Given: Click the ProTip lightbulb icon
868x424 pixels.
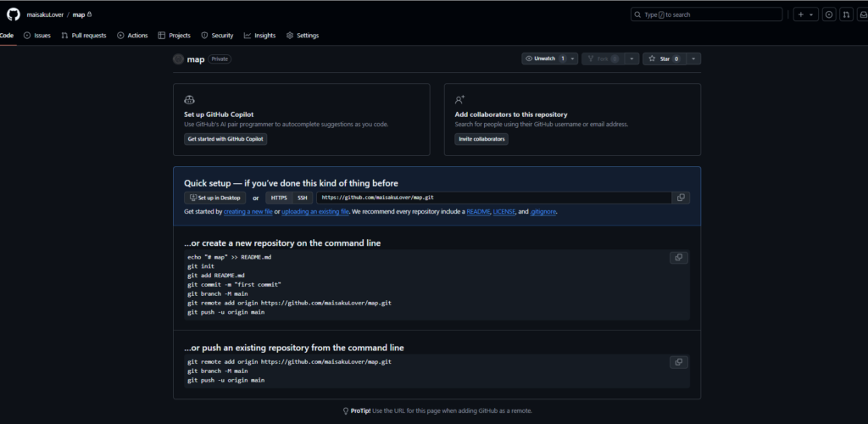Looking at the screenshot, I should point(346,411).
